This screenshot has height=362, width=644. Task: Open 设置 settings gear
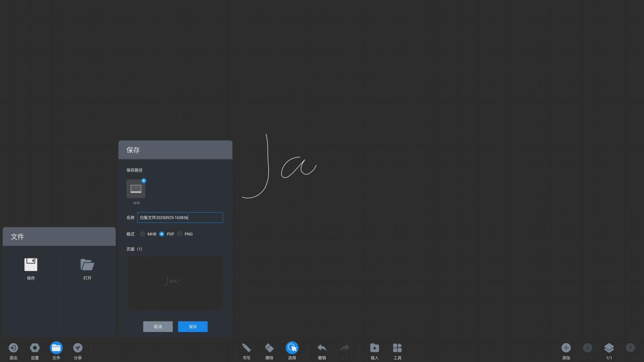coord(35,348)
